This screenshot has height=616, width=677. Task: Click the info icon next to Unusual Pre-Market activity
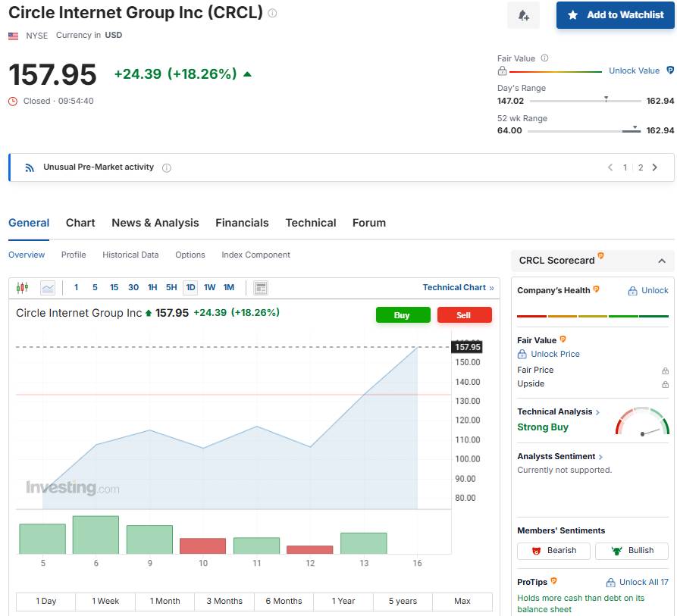167,167
